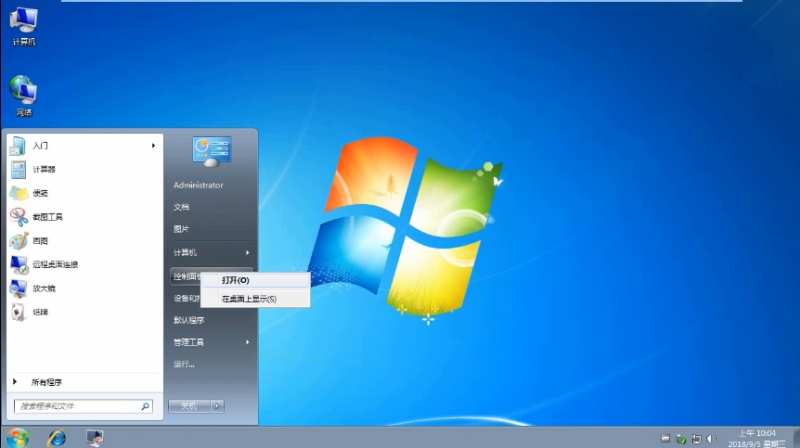
Task: Open the Administrator folder link
Action: [198, 185]
